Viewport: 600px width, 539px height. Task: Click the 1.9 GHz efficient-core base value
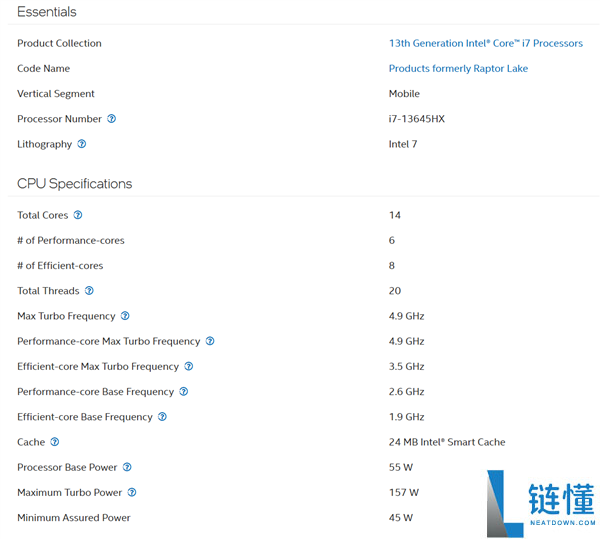click(406, 417)
